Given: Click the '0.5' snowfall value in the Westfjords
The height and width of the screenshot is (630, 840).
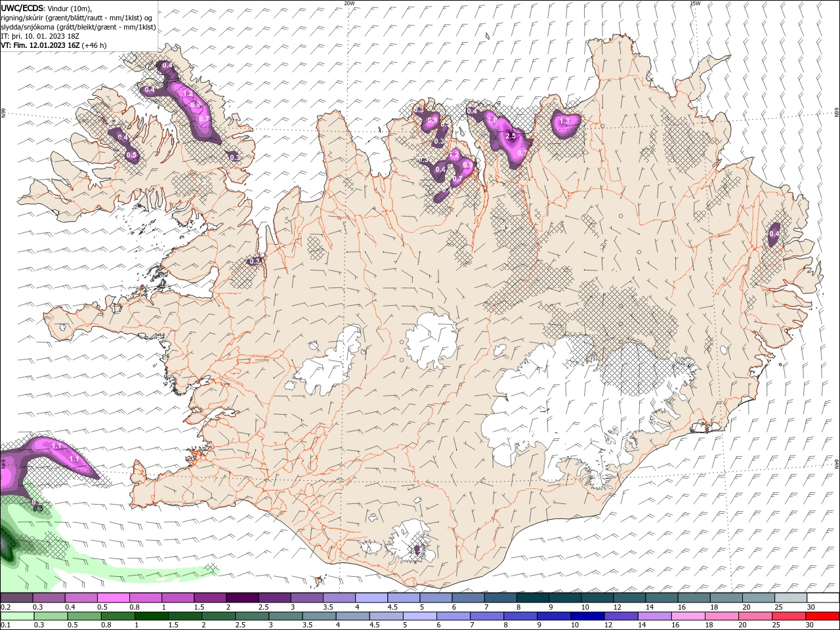Looking at the screenshot, I should coord(131,156).
